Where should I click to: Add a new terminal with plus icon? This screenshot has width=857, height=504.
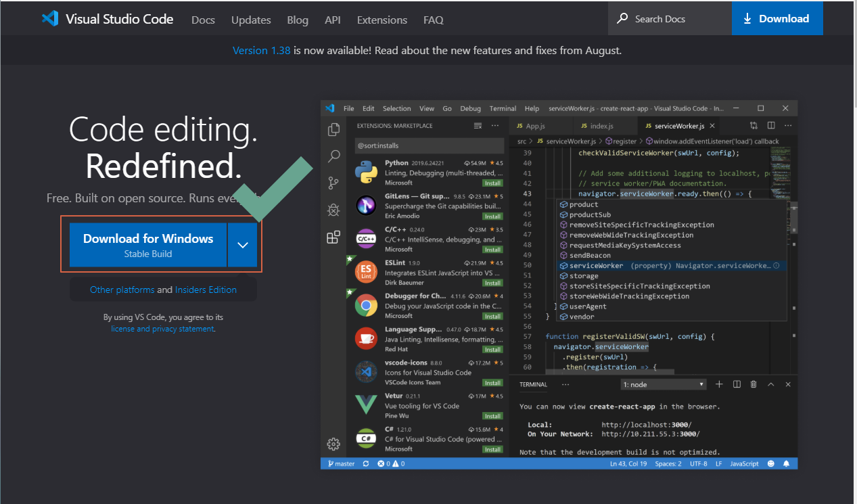pos(719,384)
